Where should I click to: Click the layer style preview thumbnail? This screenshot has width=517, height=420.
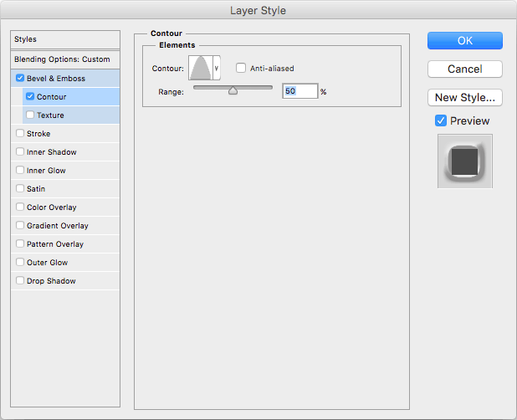(465, 161)
